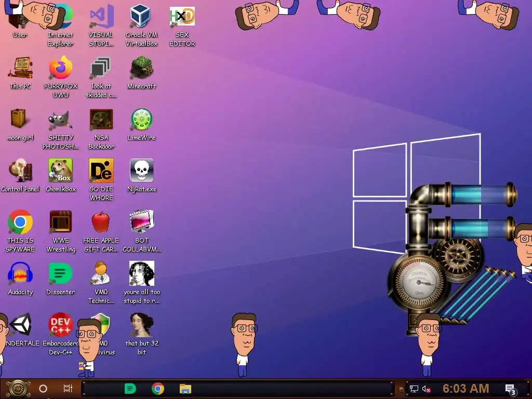
Task: Launch Minecraft from the desktop
Action: click(x=142, y=73)
